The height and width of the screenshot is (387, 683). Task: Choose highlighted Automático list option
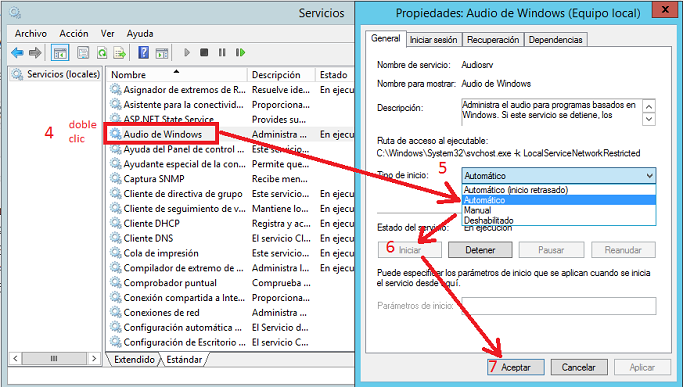pos(559,200)
